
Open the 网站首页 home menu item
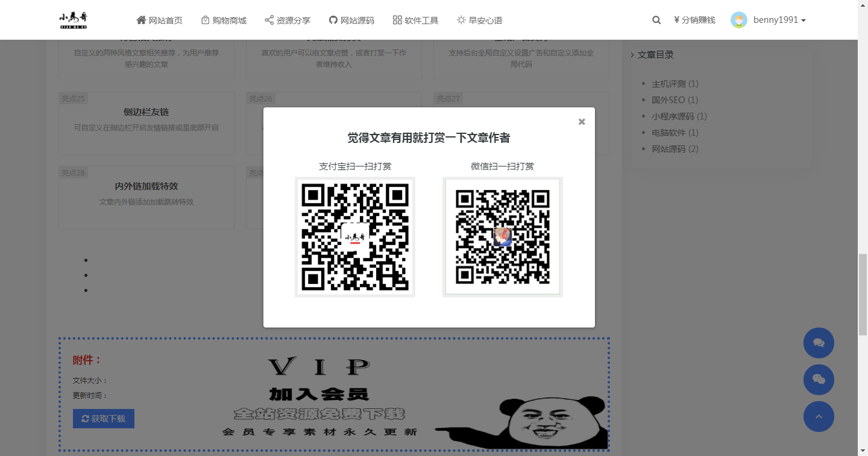[x=160, y=20]
